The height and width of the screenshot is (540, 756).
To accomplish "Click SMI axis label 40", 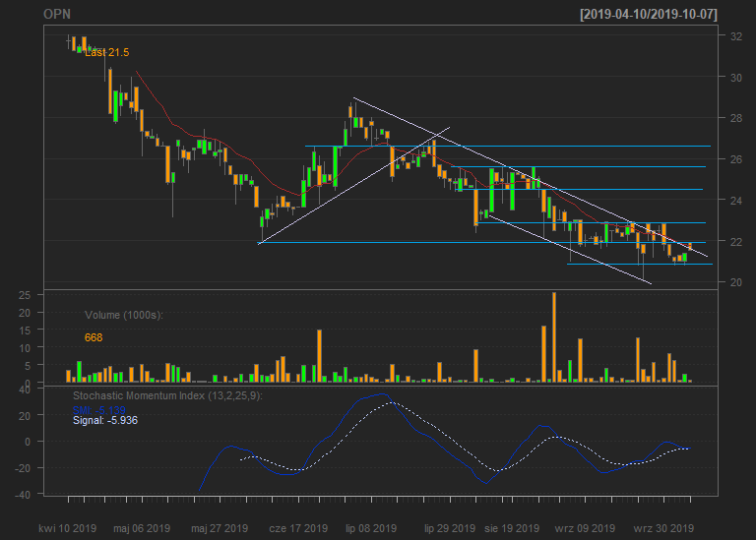I will pyautogui.click(x=25, y=389).
